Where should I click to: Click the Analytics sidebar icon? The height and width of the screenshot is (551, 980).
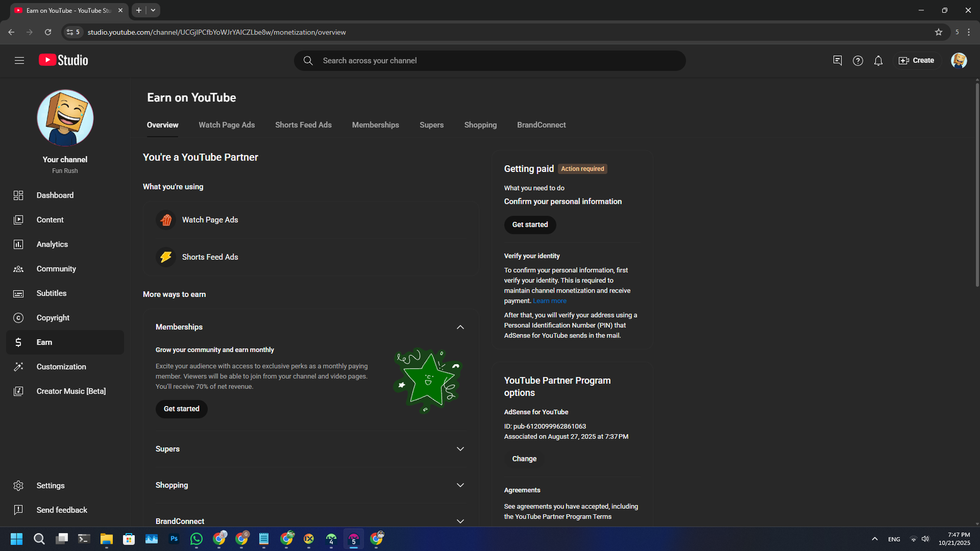pos(18,244)
